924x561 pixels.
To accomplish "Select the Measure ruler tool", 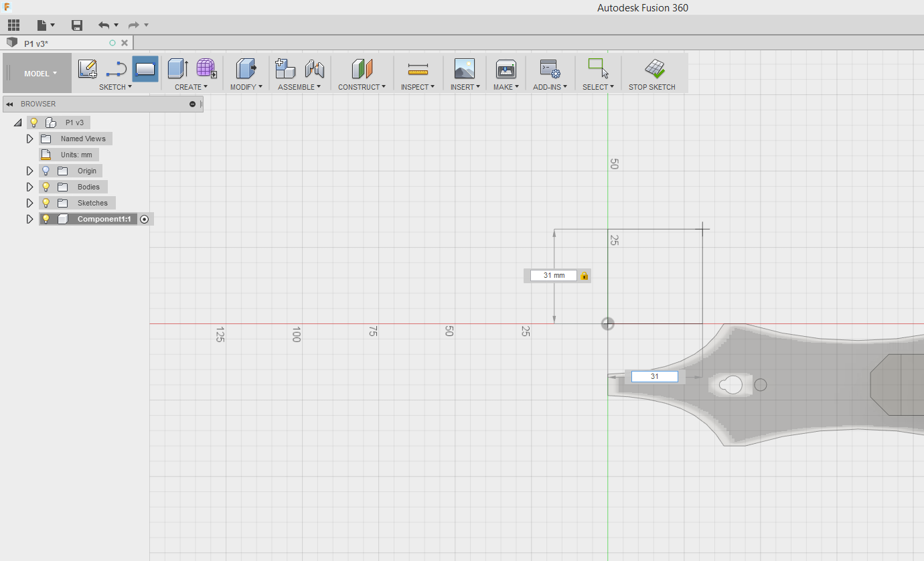I will pos(418,68).
